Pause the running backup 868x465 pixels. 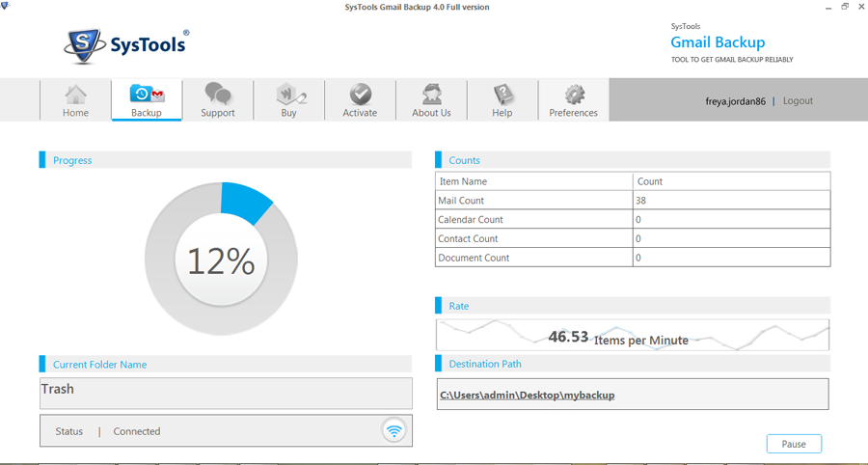tap(794, 444)
